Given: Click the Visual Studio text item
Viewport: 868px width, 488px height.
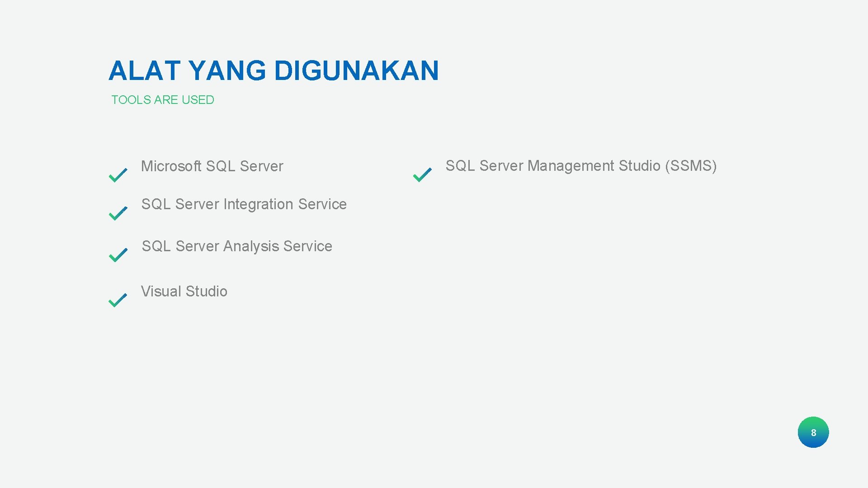Looking at the screenshot, I should pyautogui.click(x=184, y=291).
